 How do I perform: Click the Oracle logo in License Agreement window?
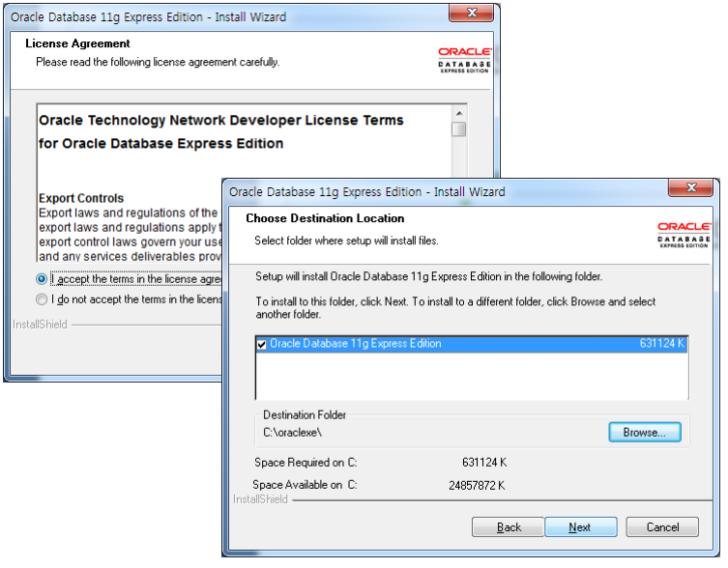click(x=464, y=60)
